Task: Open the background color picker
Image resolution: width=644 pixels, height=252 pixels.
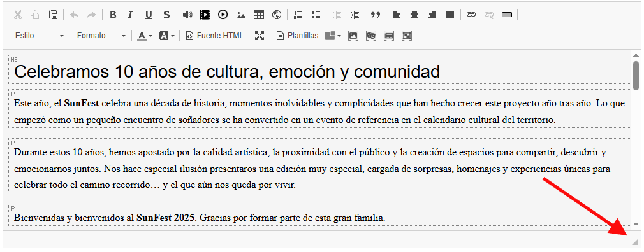Action: 167,36
